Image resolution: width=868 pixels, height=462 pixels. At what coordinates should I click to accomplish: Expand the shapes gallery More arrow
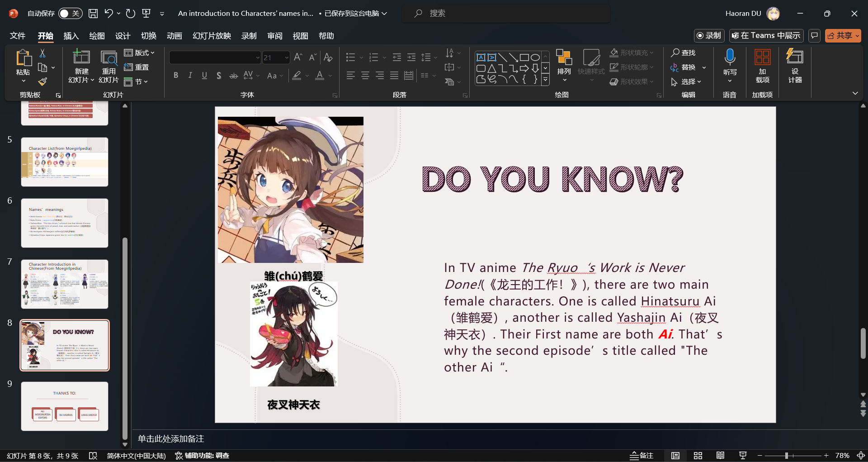click(x=545, y=80)
